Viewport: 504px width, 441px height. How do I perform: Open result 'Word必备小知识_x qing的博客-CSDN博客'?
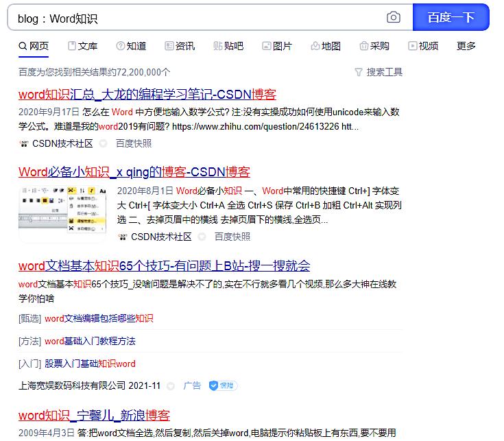pyautogui.click(x=134, y=172)
